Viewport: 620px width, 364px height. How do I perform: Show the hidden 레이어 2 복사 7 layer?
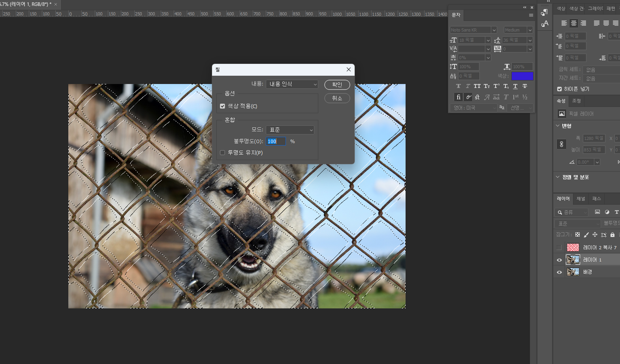point(559,248)
